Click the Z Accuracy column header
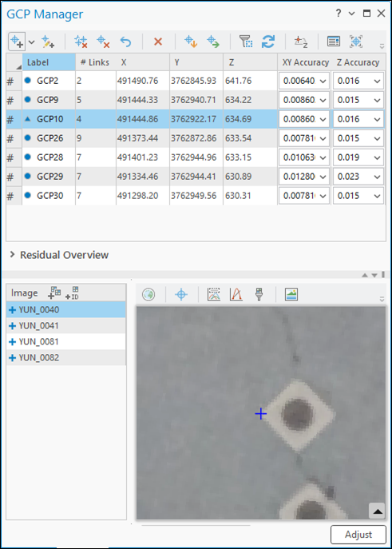Image resolution: width=392 pixels, height=549 pixels. point(358,62)
